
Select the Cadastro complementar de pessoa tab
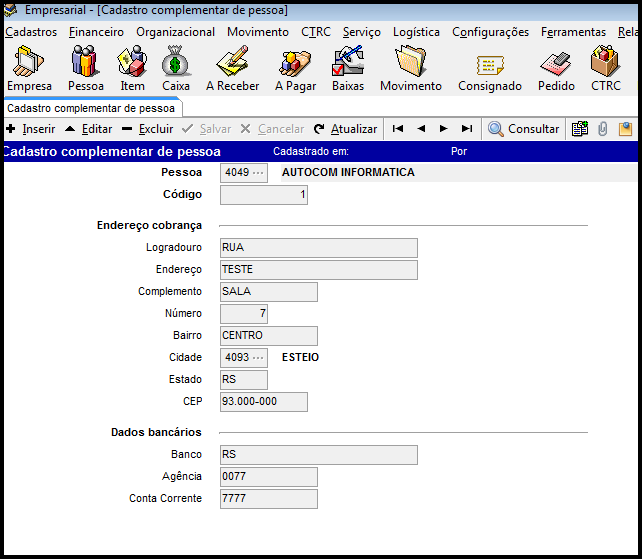(91, 107)
